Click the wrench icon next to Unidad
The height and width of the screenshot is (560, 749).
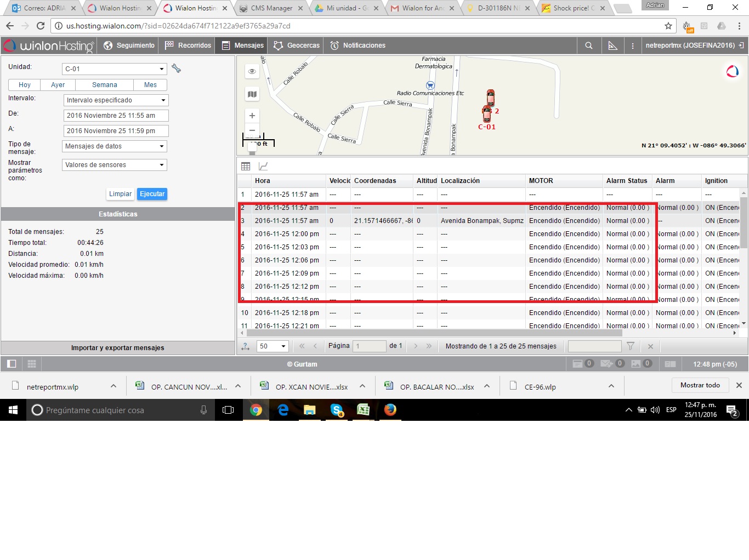click(x=176, y=68)
